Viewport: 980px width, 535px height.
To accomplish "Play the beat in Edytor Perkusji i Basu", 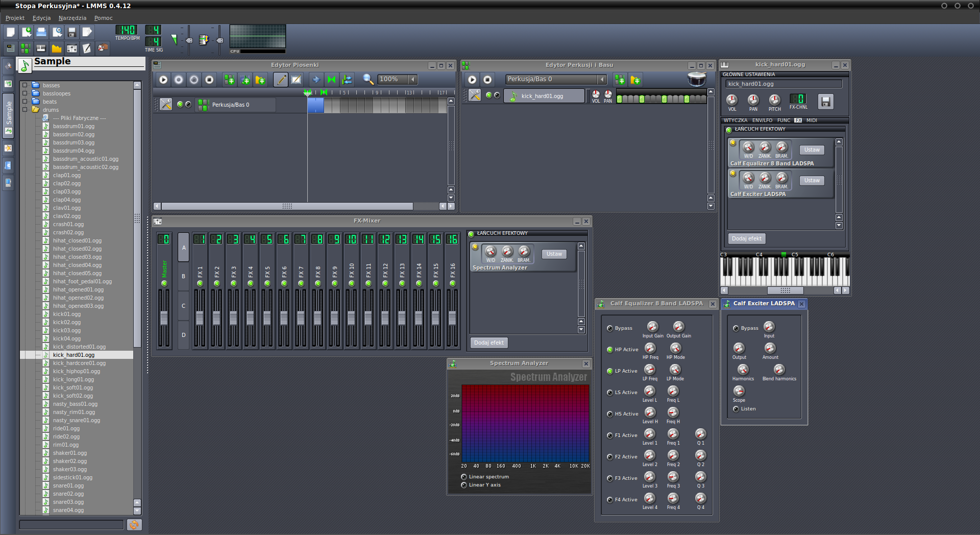I will 472,80.
